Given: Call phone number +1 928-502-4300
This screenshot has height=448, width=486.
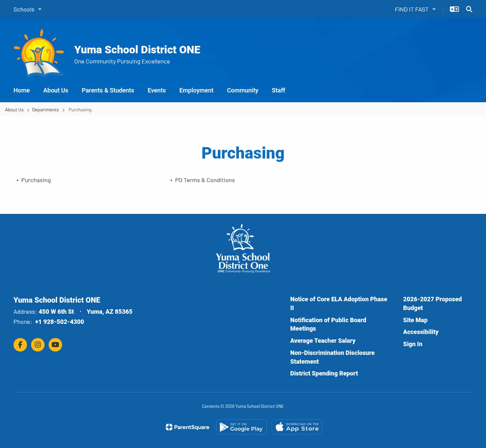Looking at the screenshot, I should tap(59, 322).
